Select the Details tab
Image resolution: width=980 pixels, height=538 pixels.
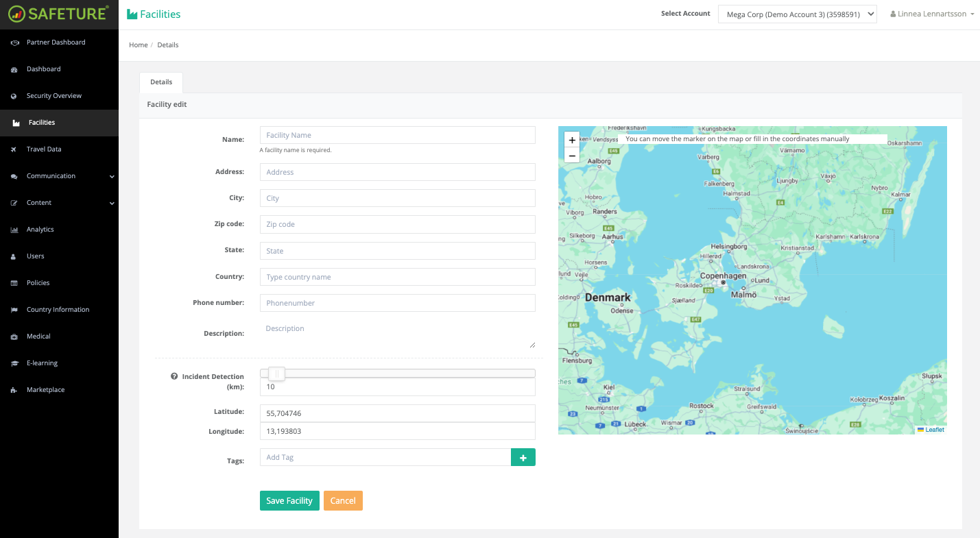point(161,82)
